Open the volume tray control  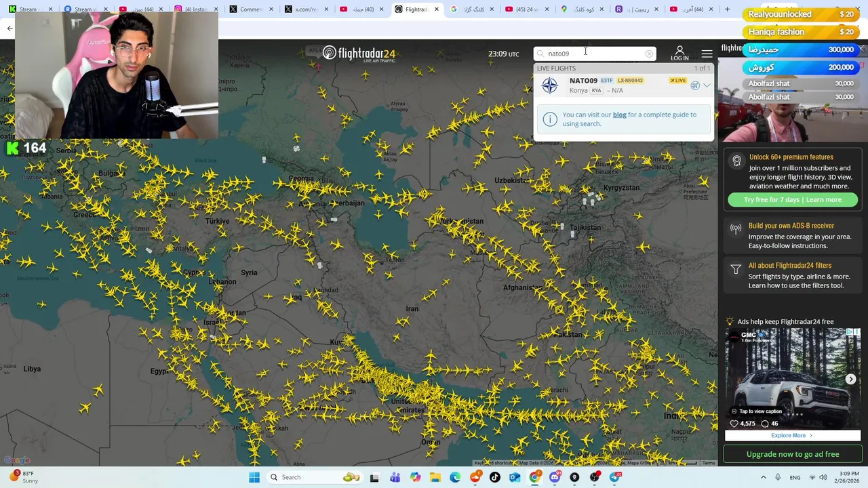pos(823,477)
